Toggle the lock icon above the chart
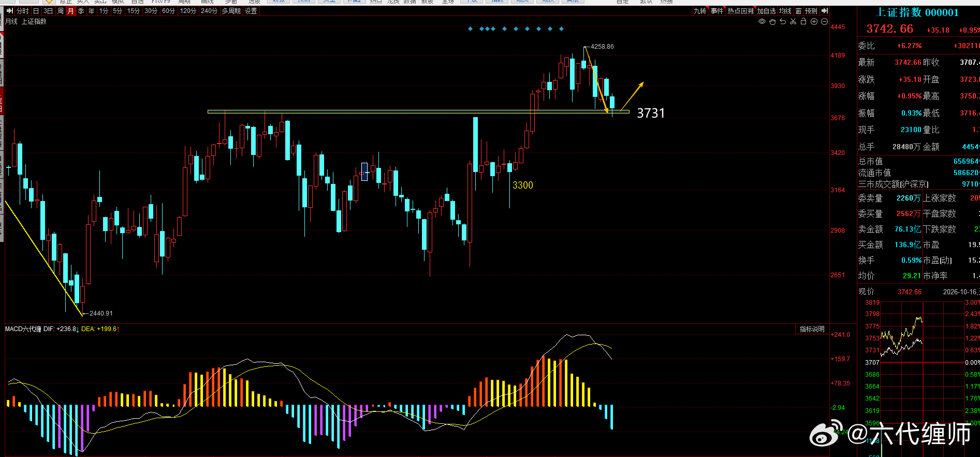 [x=803, y=22]
